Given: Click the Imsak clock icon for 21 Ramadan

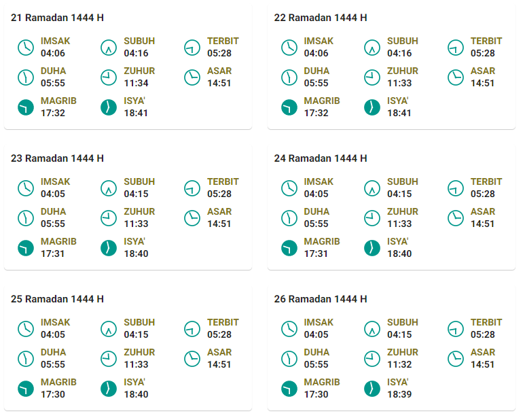Looking at the screenshot, I should [26, 47].
